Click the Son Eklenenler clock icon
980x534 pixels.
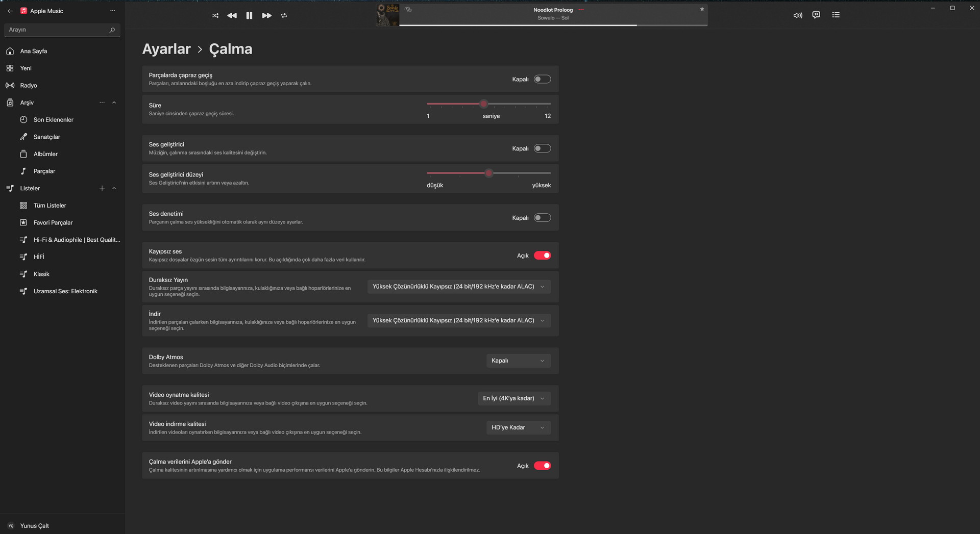click(x=23, y=120)
